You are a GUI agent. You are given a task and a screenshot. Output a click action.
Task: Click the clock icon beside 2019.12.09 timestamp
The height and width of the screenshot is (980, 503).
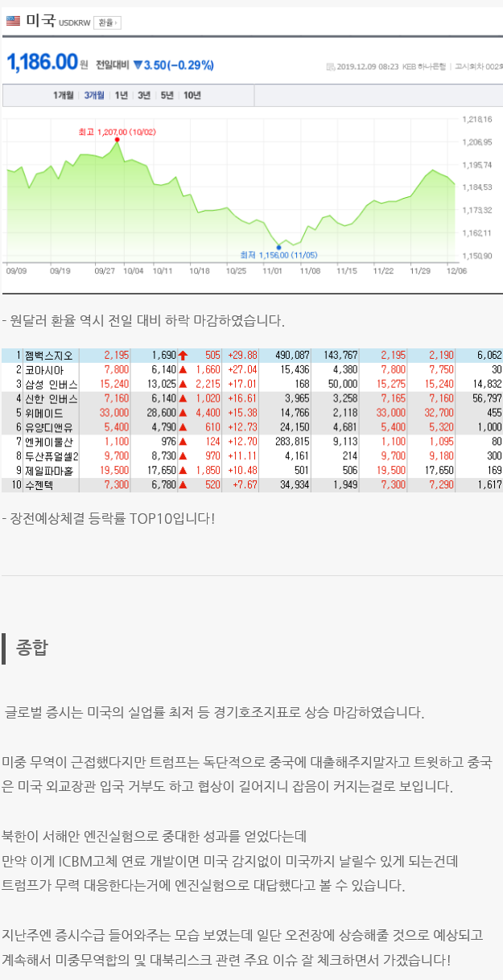[x=331, y=67]
